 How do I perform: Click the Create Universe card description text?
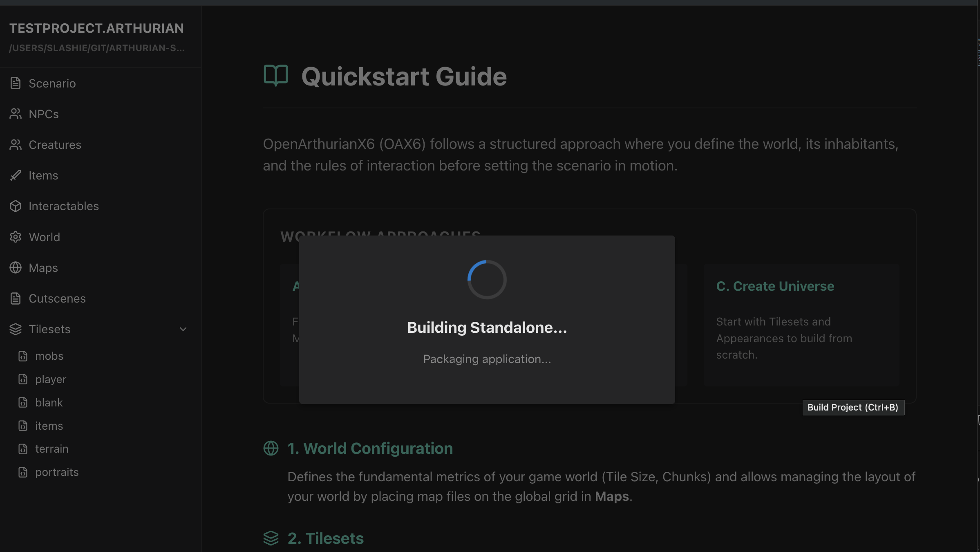pyautogui.click(x=784, y=338)
